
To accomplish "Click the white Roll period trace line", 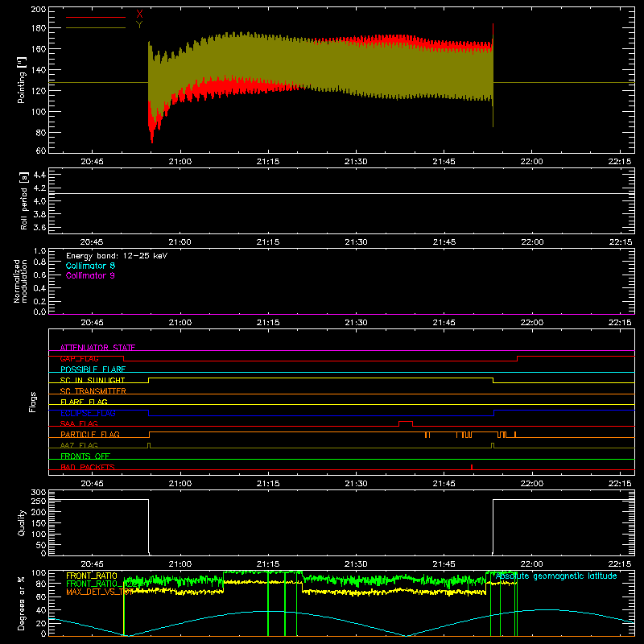I will [x=341, y=193].
